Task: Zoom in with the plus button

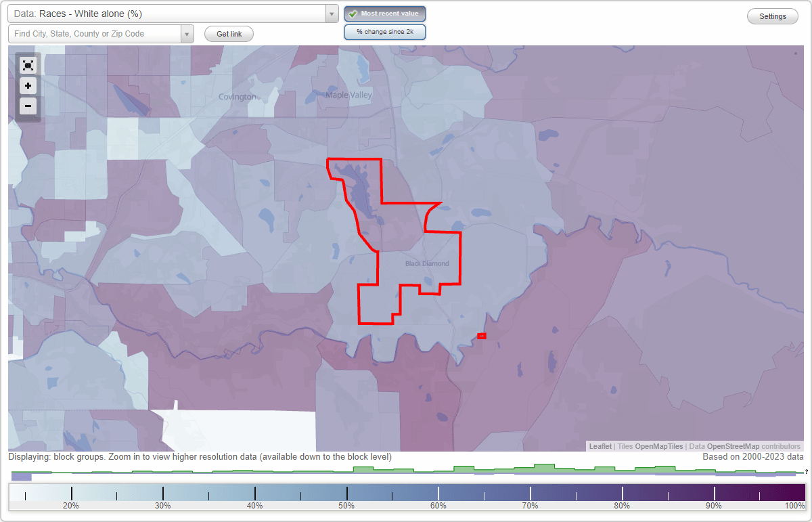Action: 28,86
